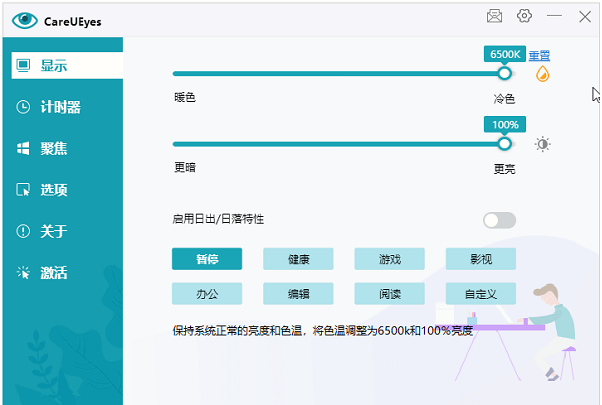602x405 pixels.
Task: Click the color temperature droplet icon
Action: pos(543,74)
